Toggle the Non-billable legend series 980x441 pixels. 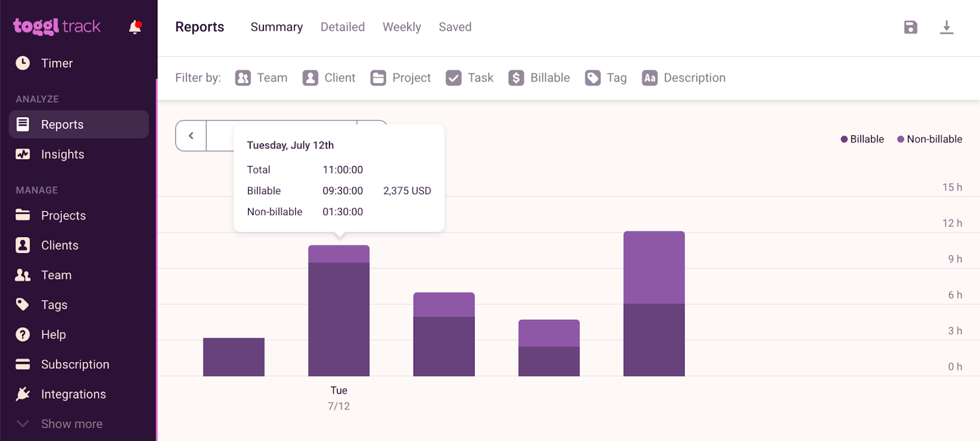[929, 139]
